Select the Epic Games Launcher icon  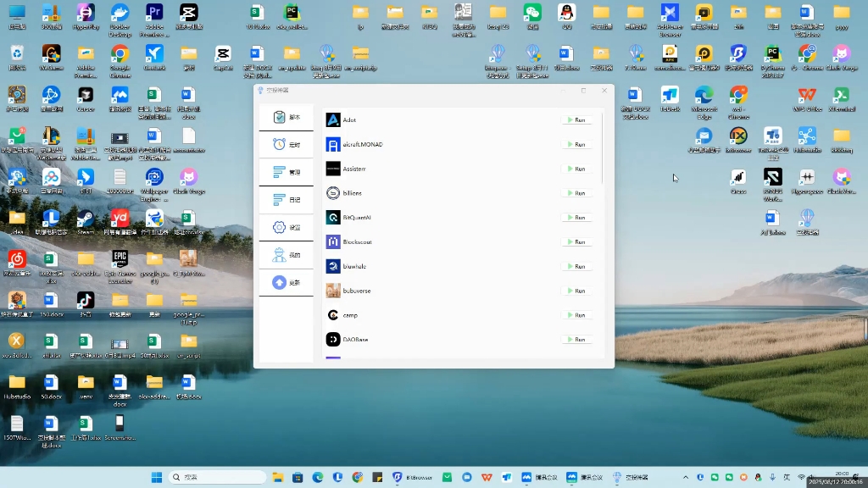(120, 267)
